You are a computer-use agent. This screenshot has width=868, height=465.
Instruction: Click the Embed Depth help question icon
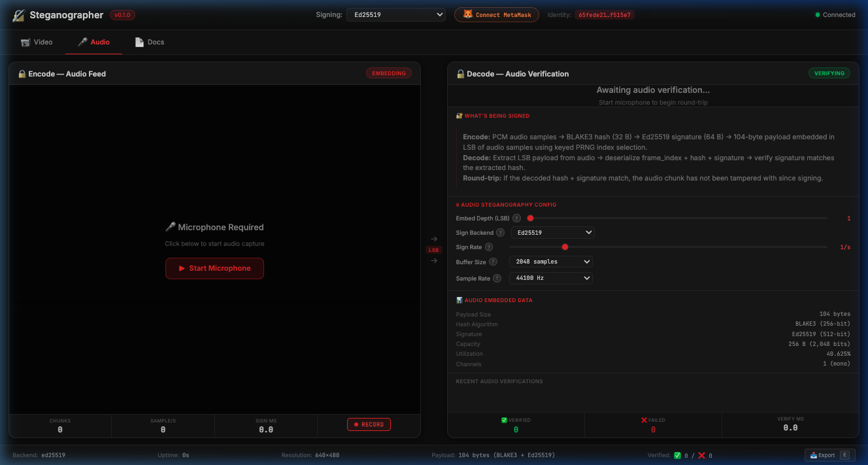click(517, 218)
